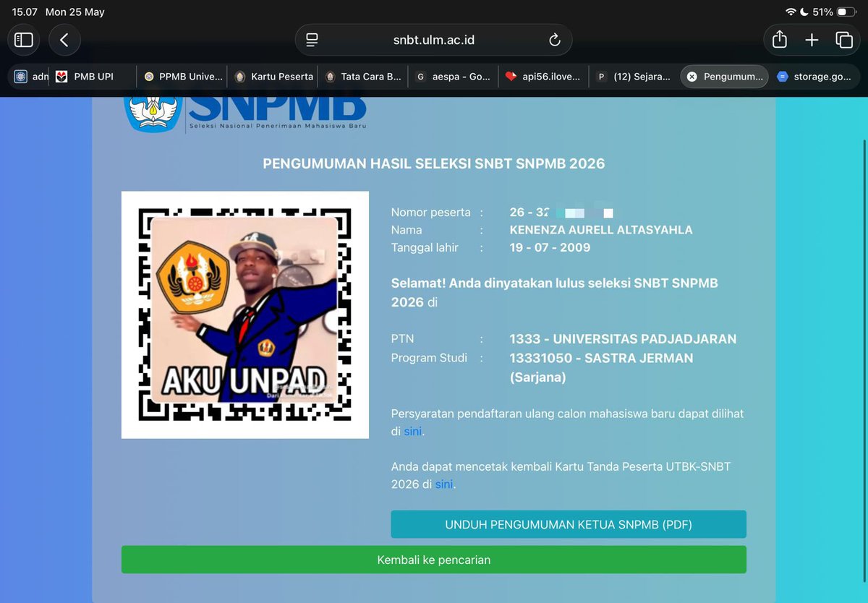868x603 pixels.
Task: Switch to the PMB UPI tab
Action: click(x=94, y=76)
